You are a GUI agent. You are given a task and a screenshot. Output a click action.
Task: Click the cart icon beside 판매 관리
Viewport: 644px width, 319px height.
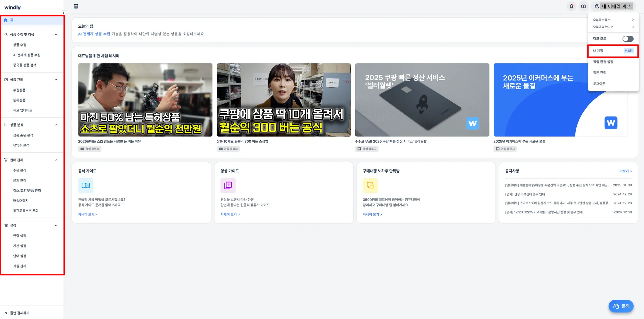[x=6, y=160]
